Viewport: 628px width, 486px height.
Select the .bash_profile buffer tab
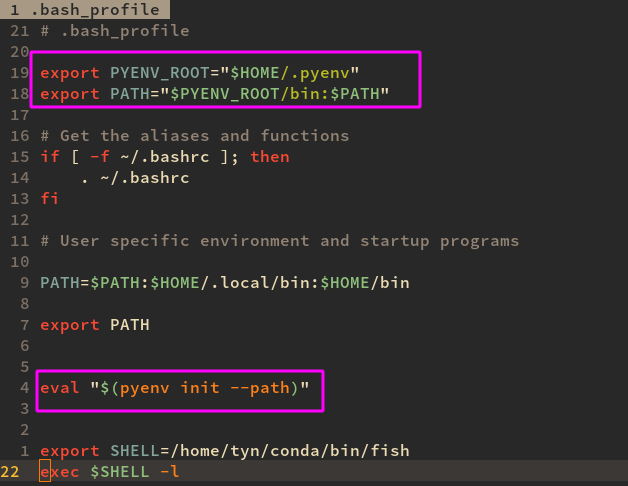point(85,9)
